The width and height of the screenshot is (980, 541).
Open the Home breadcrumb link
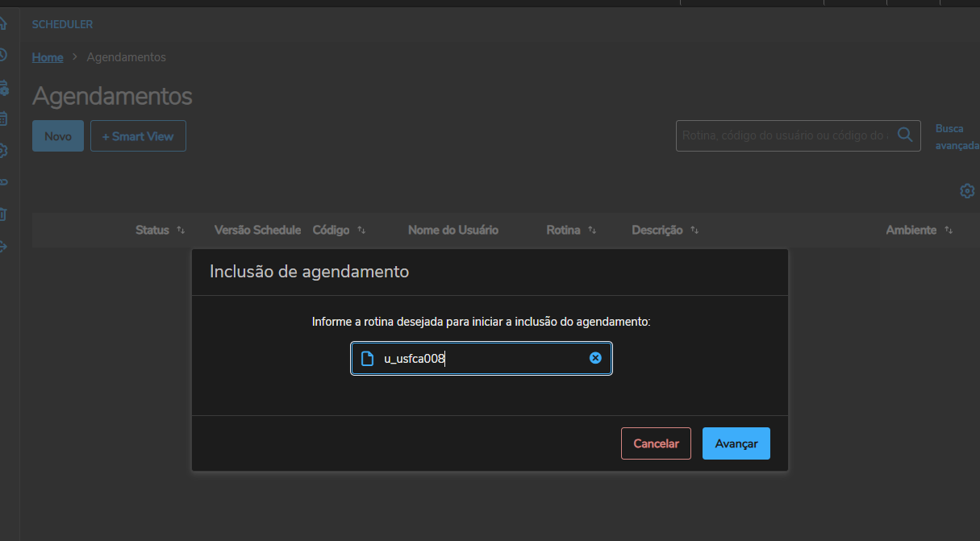(x=48, y=57)
